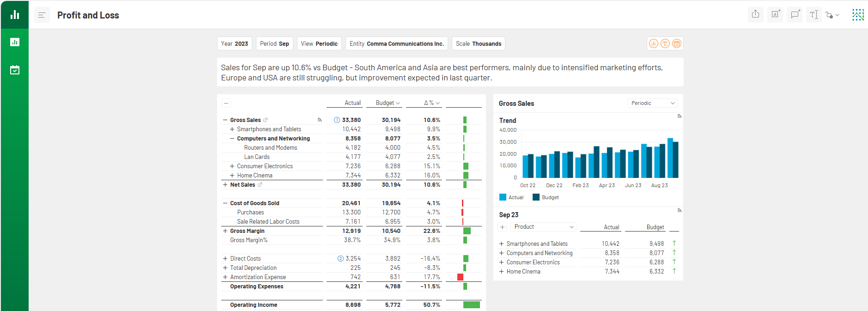Click the Actual legend color swatch

point(503,197)
